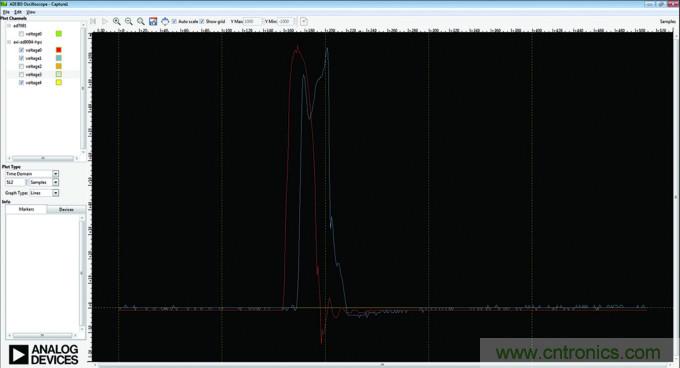The image size is (680, 368).
Task: Enable the voltage2 channel checkbox
Action: click(x=21, y=66)
